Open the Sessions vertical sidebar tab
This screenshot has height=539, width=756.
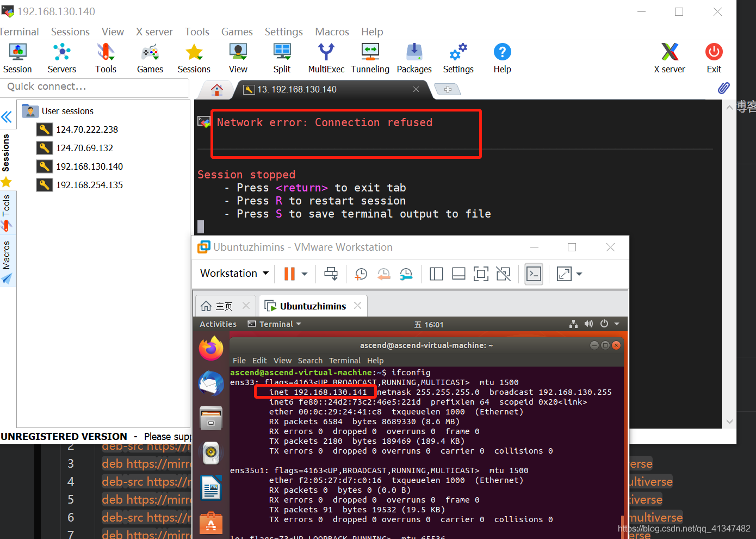(7, 160)
